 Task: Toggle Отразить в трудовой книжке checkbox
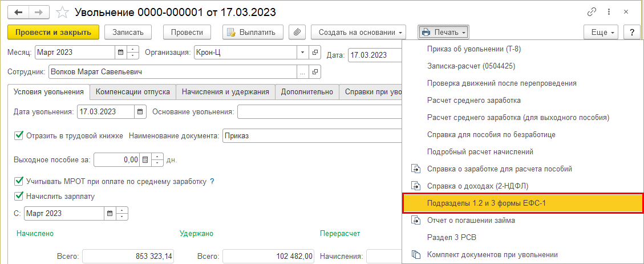tap(18, 135)
